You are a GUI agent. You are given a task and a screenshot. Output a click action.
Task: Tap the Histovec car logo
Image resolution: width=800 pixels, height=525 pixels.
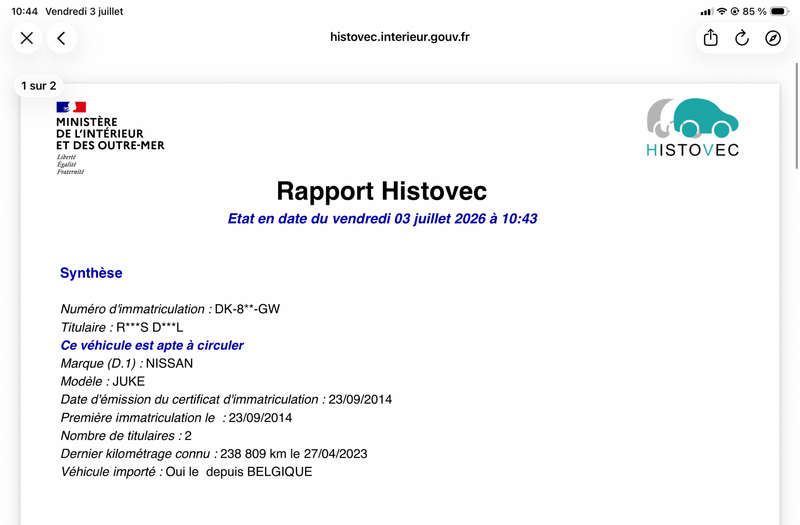(x=692, y=127)
